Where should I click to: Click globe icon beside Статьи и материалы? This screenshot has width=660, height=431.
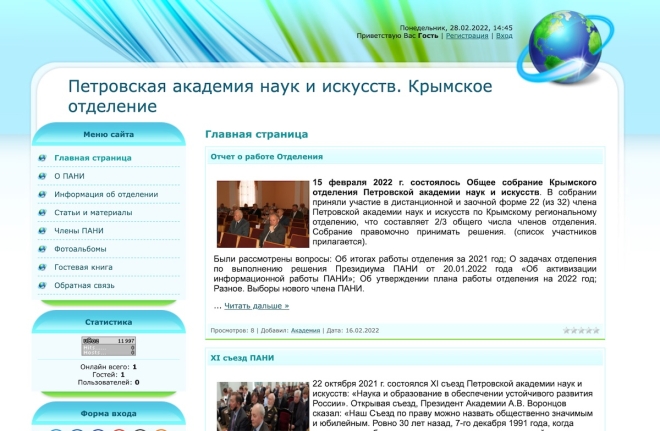tap(42, 212)
